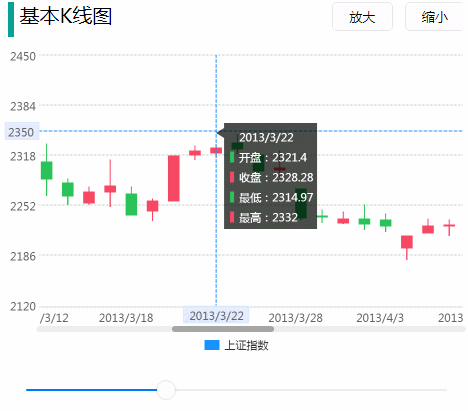
Task: Click the 2013/3/18 green candlestick
Action: click(x=131, y=204)
